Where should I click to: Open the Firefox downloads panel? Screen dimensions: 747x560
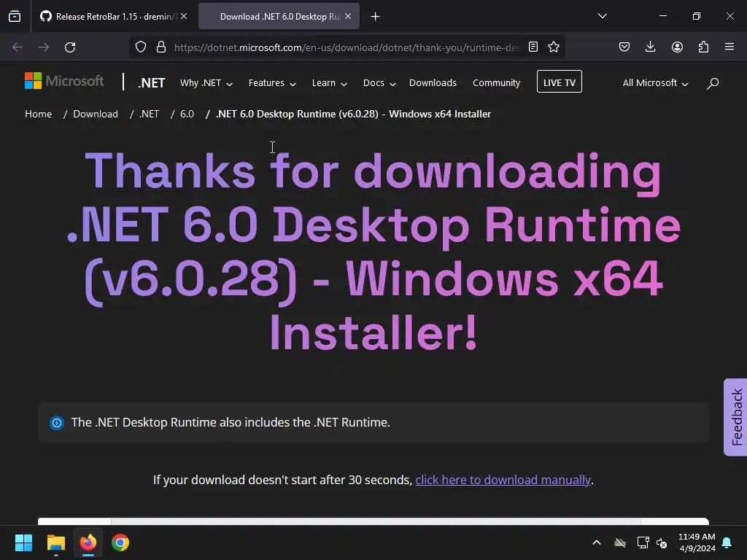tap(650, 47)
